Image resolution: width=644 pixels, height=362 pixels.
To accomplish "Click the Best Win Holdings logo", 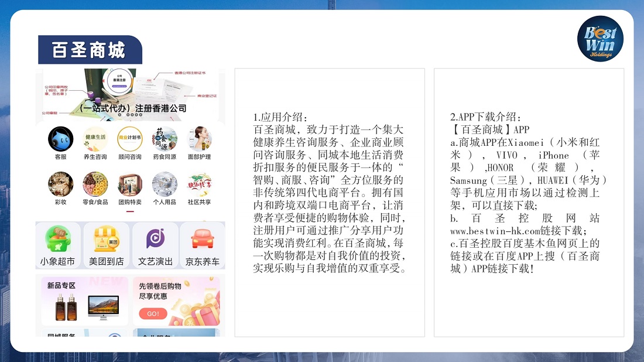I will pyautogui.click(x=600, y=39).
